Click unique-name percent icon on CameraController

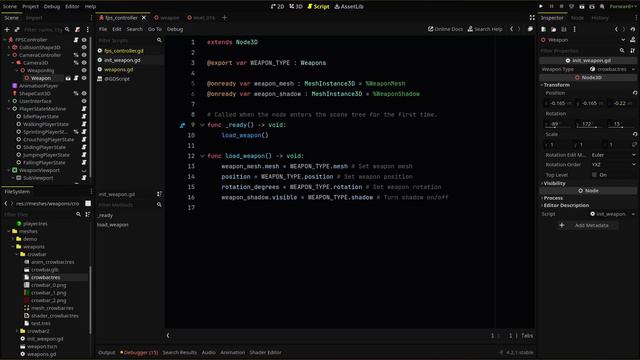tap(76, 55)
